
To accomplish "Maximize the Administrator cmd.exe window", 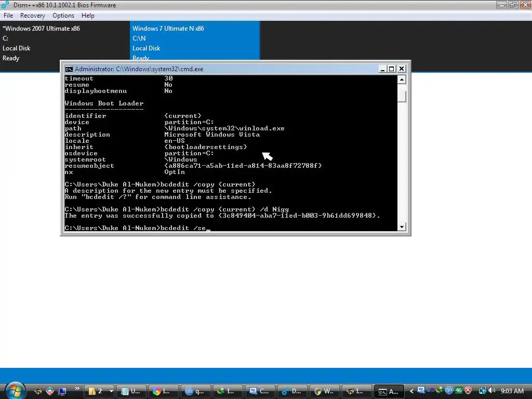I will (392, 69).
